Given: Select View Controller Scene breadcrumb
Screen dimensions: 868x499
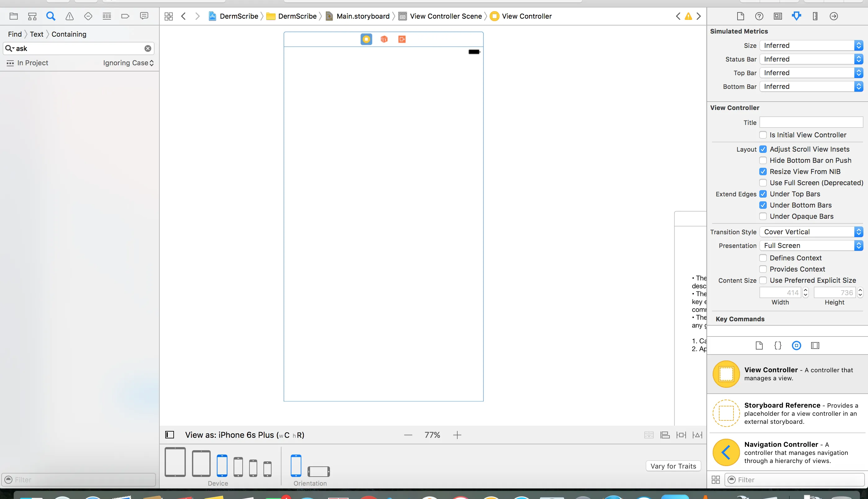Looking at the screenshot, I should (x=445, y=16).
